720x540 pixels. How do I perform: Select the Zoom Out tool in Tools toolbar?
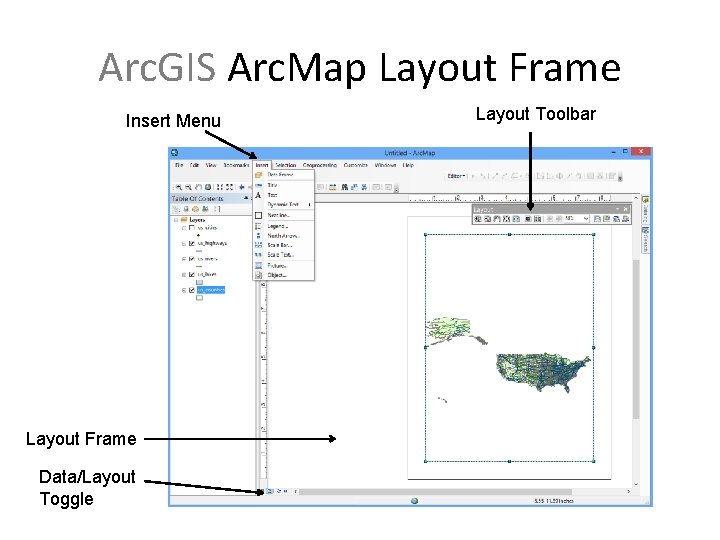[188, 187]
